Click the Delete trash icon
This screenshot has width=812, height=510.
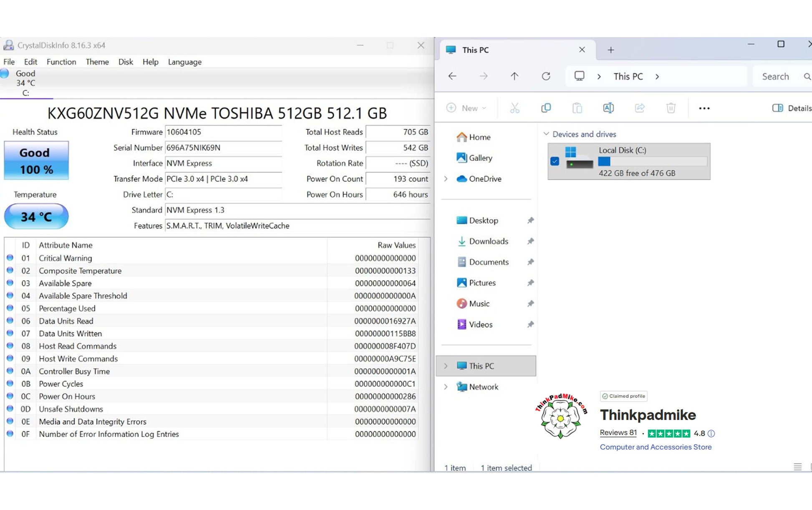671,108
